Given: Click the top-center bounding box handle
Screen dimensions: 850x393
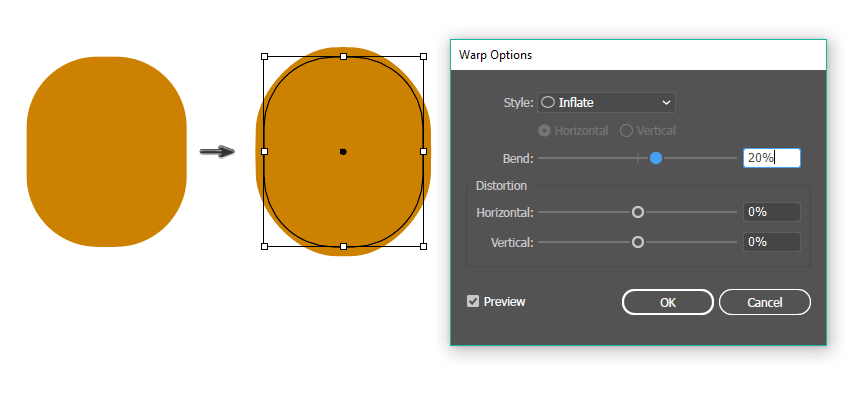Looking at the screenshot, I should [344, 56].
